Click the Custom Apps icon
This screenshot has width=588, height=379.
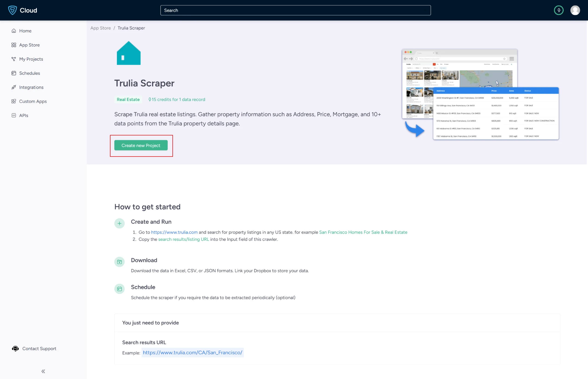pyautogui.click(x=14, y=101)
